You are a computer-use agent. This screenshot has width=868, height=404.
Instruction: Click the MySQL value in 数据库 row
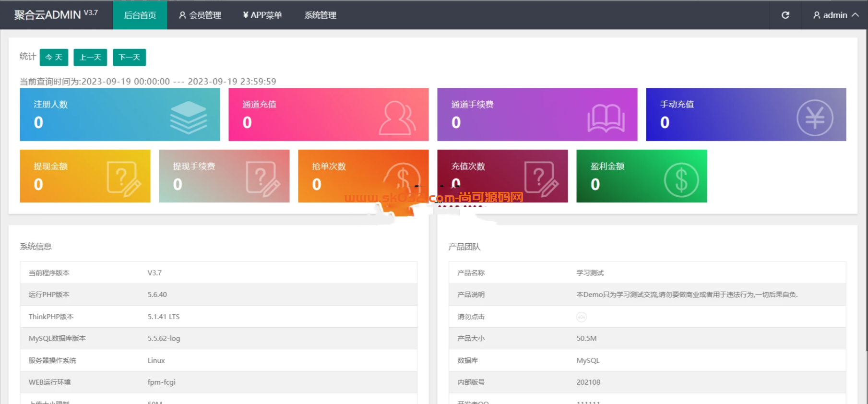(x=588, y=360)
